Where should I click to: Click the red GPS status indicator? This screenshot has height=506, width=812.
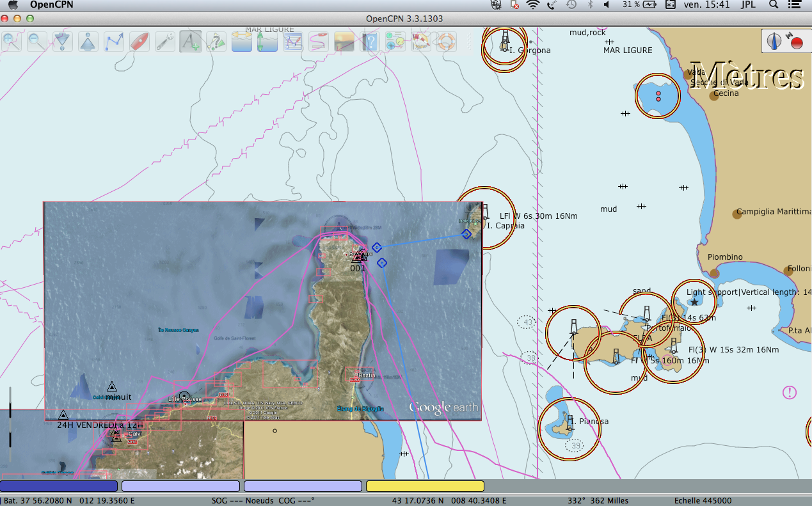[796, 43]
